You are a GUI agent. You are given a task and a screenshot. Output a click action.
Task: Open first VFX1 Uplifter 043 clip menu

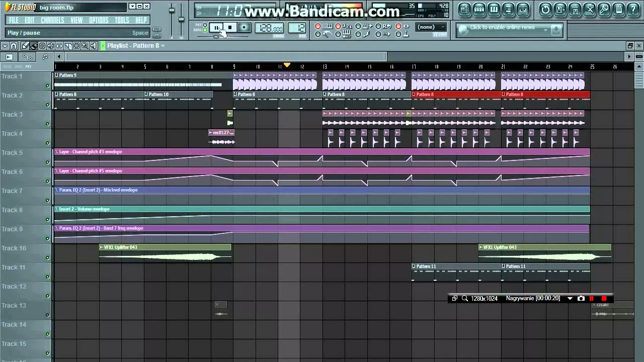pos(102,247)
